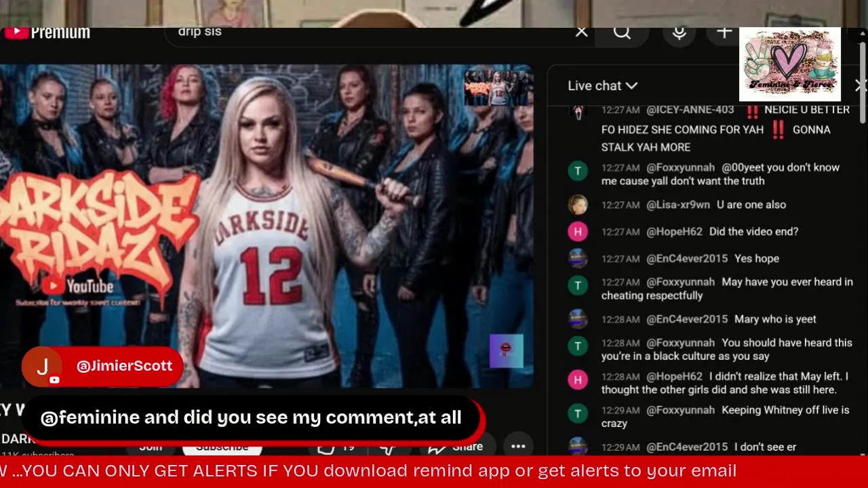Image resolution: width=868 pixels, height=488 pixels.
Task: Click message text "I don't see er"
Action: [765, 447]
